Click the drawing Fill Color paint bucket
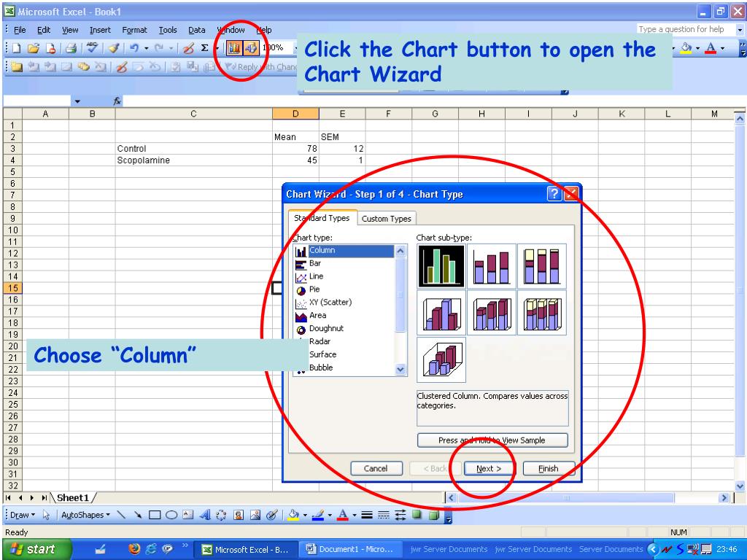This screenshot has width=747, height=560. click(294, 515)
